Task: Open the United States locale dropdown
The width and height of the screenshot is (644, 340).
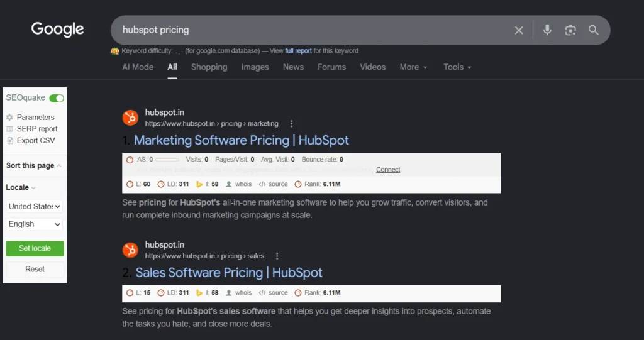Action: tap(35, 206)
